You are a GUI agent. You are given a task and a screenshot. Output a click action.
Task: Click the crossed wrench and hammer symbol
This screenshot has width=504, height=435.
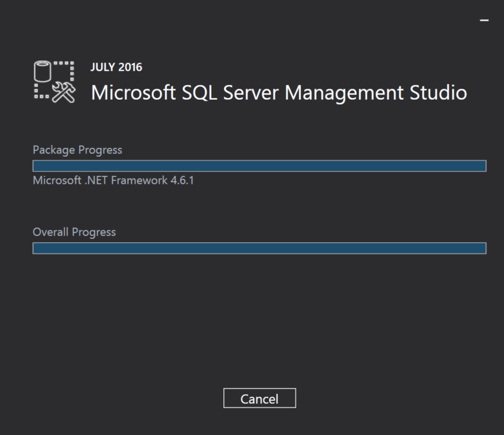click(x=64, y=92)
